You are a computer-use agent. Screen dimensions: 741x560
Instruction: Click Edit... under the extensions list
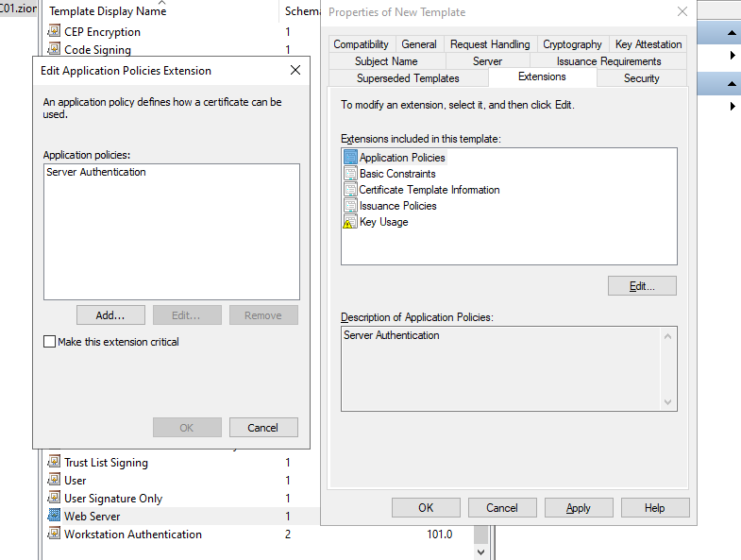642,286
